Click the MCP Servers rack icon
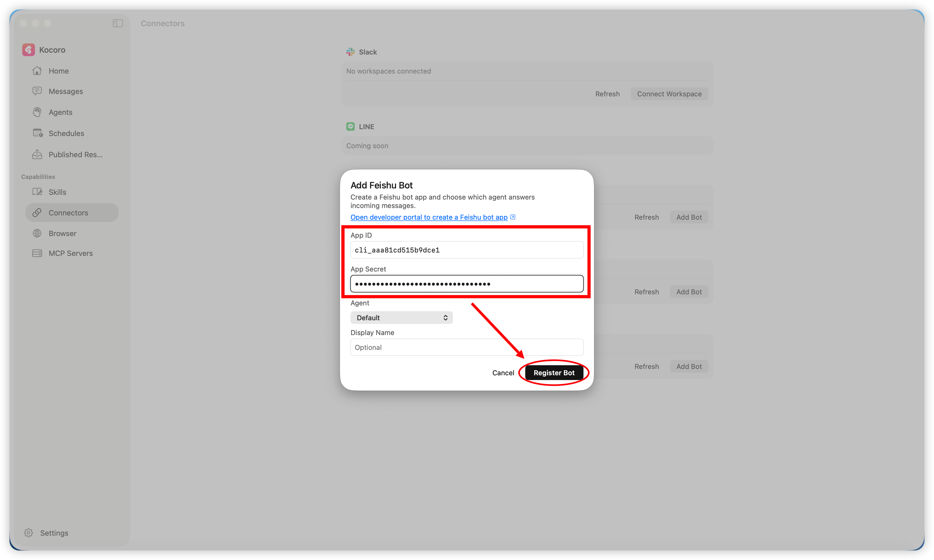934x560 pixels. [37, 253]
